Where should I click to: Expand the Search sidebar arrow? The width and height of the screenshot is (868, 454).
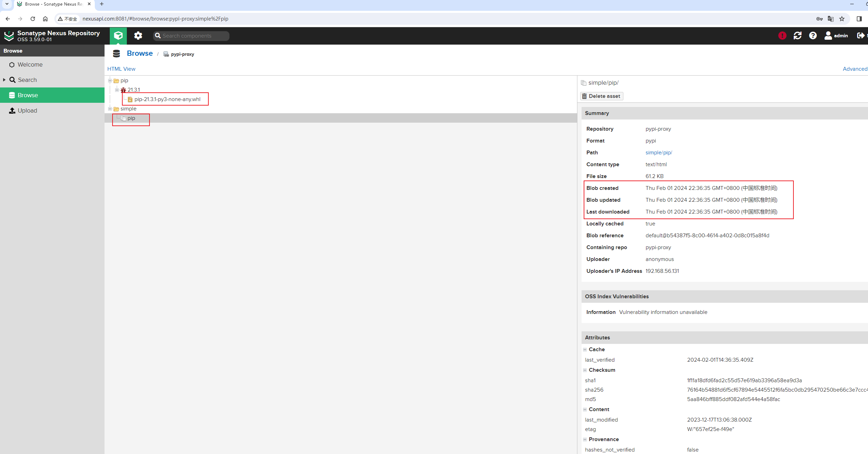[4, 80]
